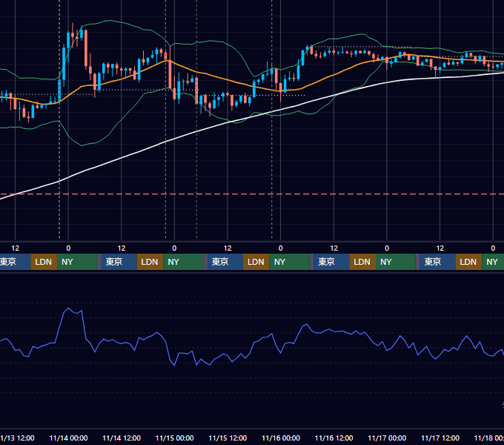This screenshot has height=445, width=504.
Task: Click the 11/14 12:00 date label
Action: coord(122,438)
